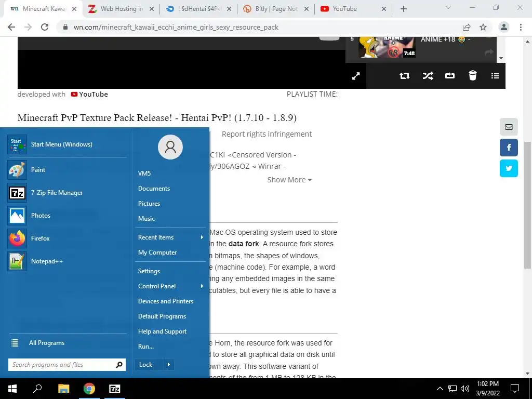Share page by email icon
The width and height of the screenshot is (532, 399).
click(x=509, y=127)
